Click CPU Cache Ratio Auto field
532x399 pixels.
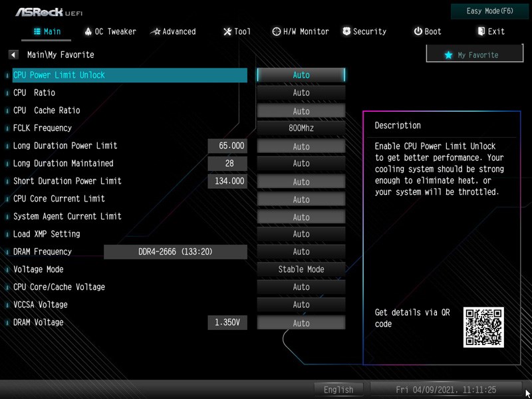[301, 111]
